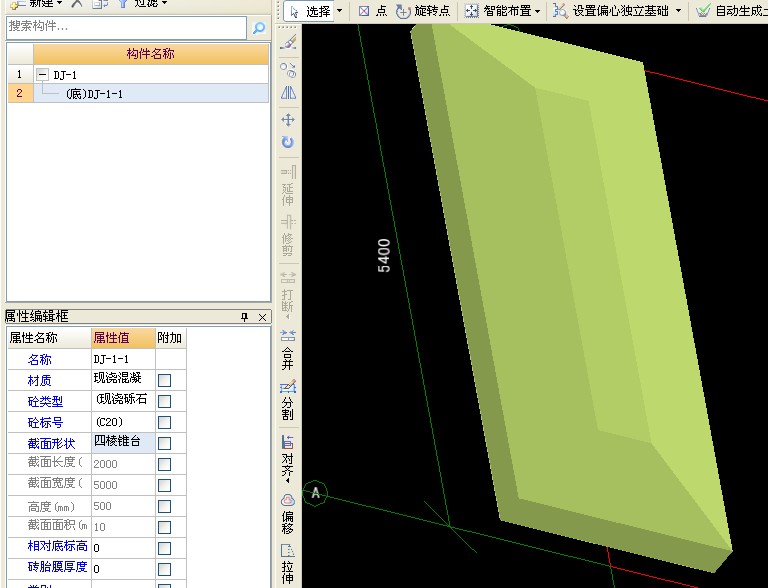The width and height of the screenshot is (768, 588).
Task: Toggle 附加 checkbox for 砼类型 row
Action: coord(165,401)
